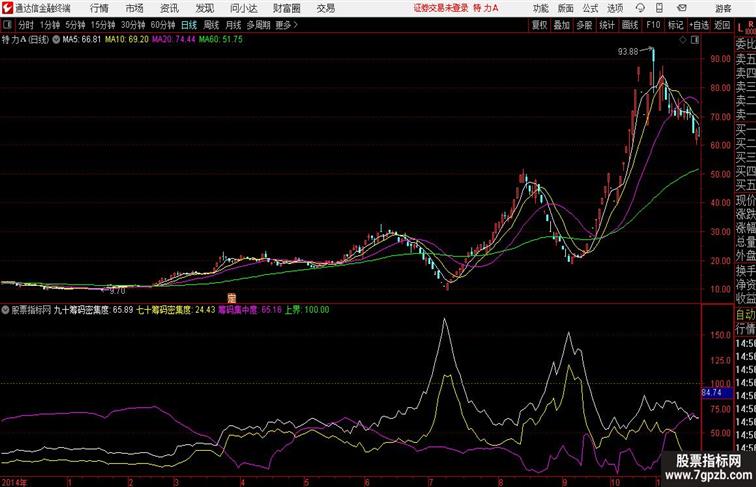Image resolution: width=756 pixels, height=487 pixels.
Task: Switch to 分时 chart period
Action: pos(26,25)
